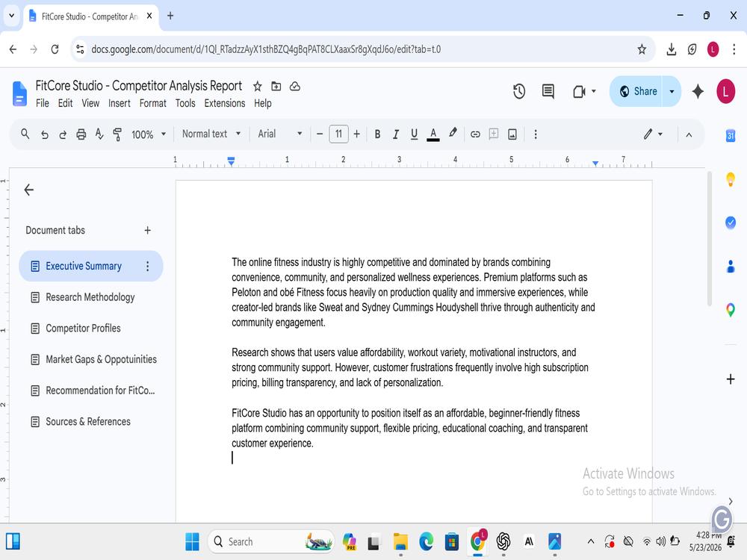747x560 pixels.
Task: Open the Extensions menu
Action: (x=225, y=103)
